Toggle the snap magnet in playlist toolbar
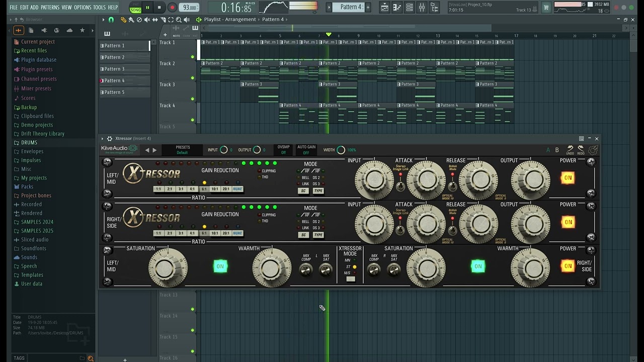This screenshot has height=362, width=644. (111, 20)
